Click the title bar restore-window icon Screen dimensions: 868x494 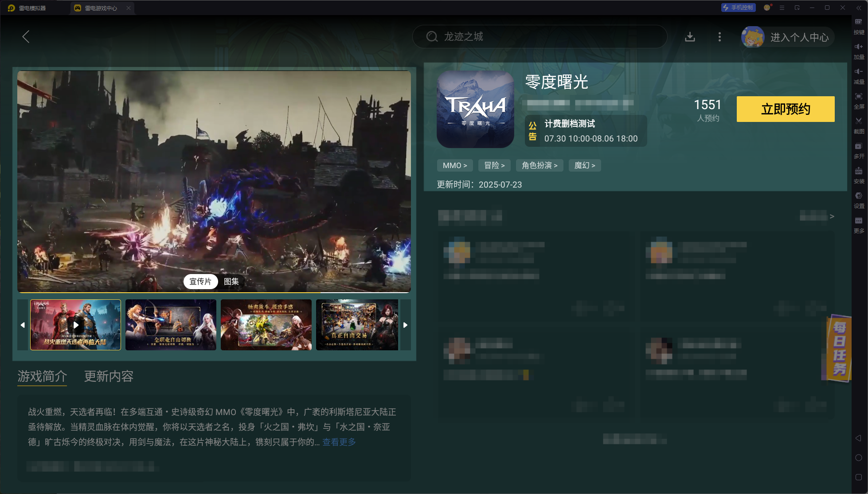(797, 8)
